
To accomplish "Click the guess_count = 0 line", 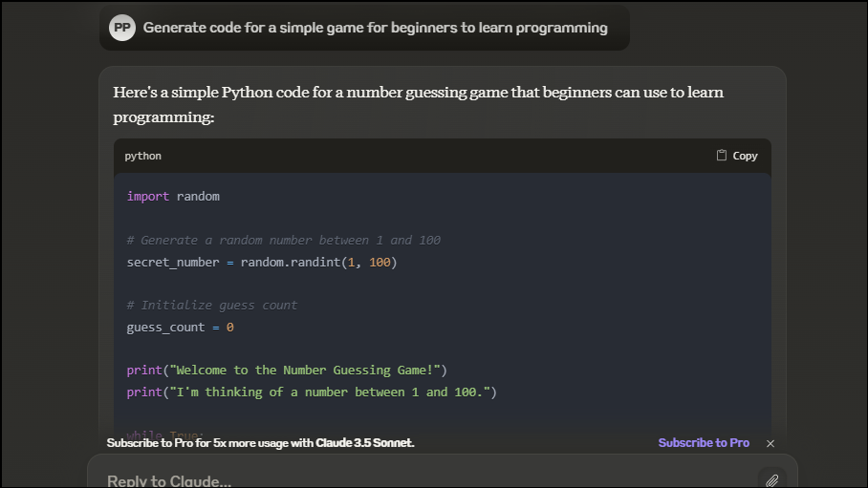I will click(x=180, y=328).
